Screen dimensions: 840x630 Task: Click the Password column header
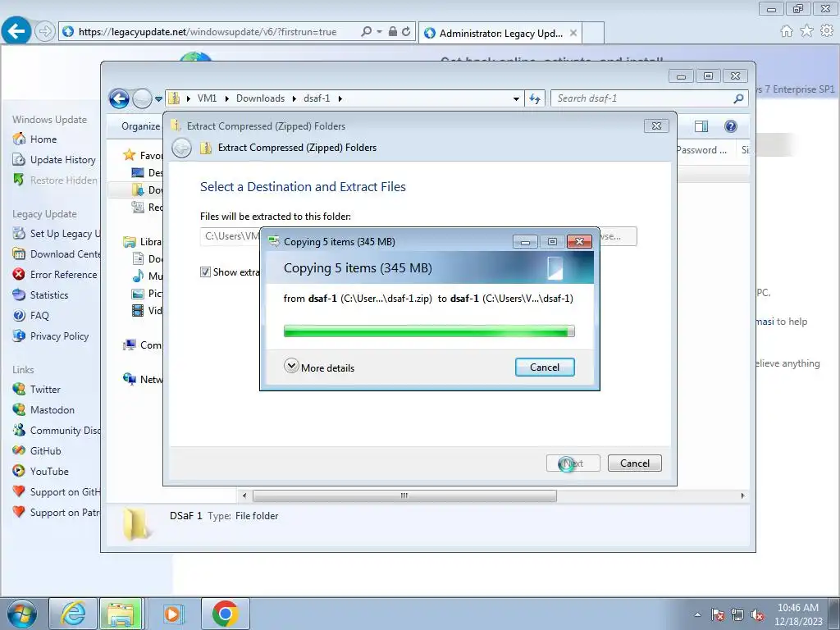[x=701, y=151]
